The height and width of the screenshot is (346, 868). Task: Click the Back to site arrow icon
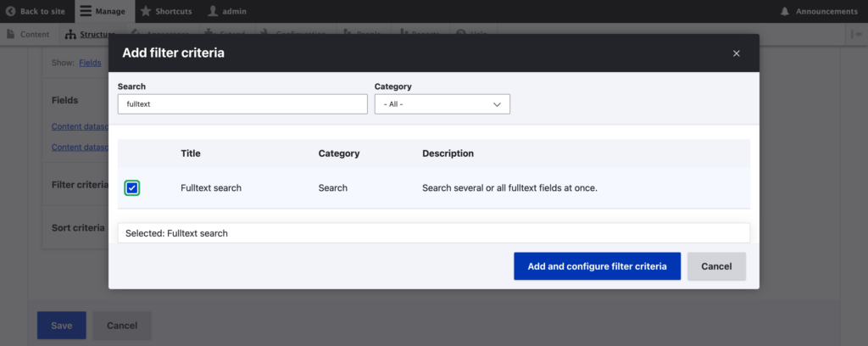coord(10,11)
